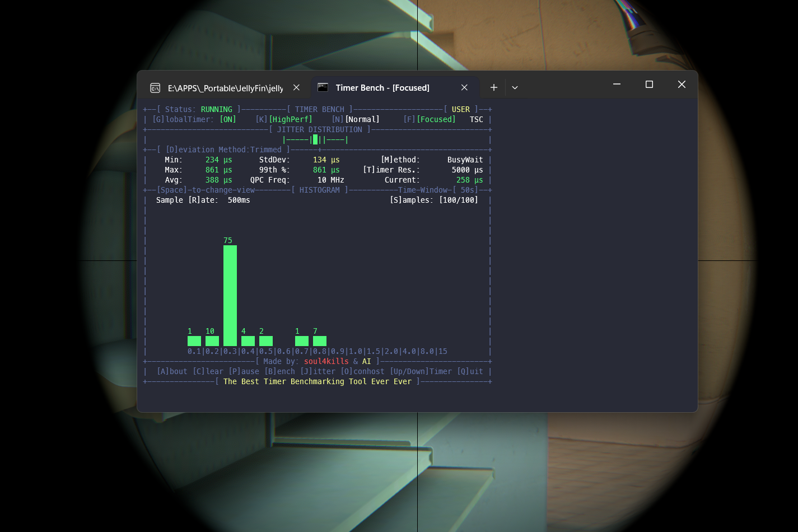The height and width of the screenshot is (532, 798).
Task: Click the Current 258 µs value
Action: pyautogui.click(x=470, y=180)
